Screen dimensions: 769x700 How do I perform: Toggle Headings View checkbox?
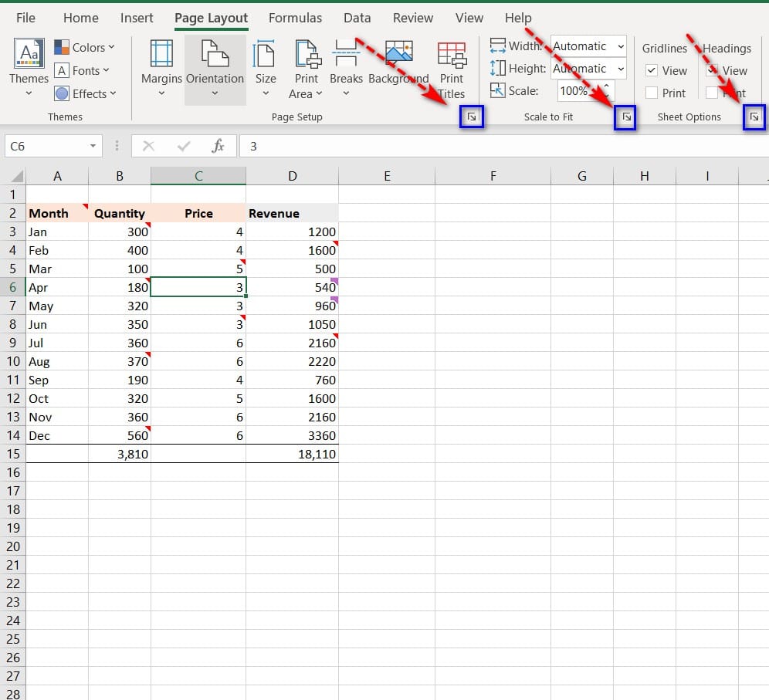712,70
